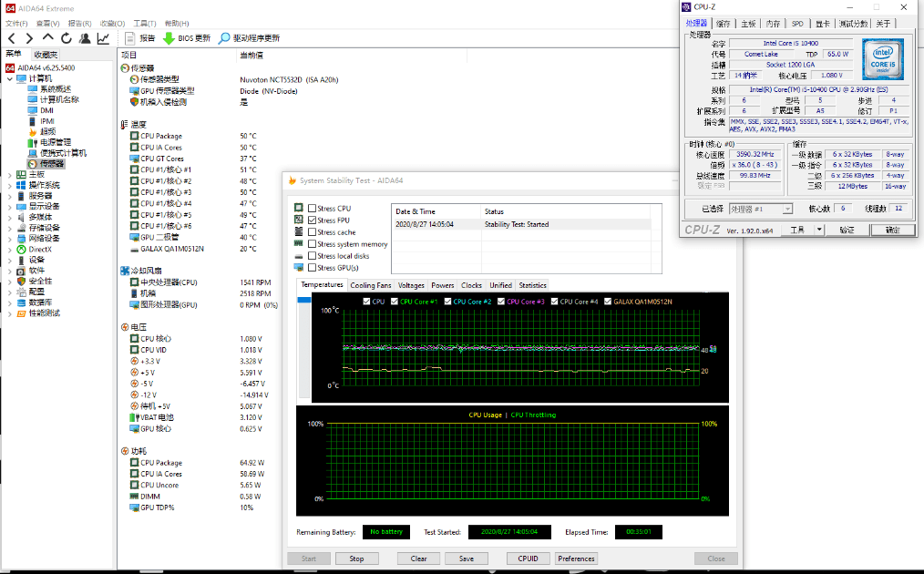Open the 处理器 #1 selection dropdown in CPU-Z
Image resolution: width=924 pixels, height=574 pixels.
(787, 209)
